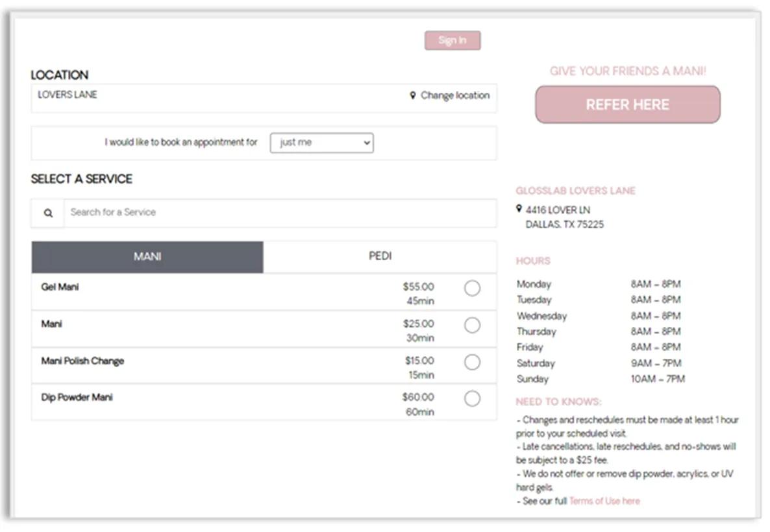Select the Dip Powder Mani radio button
This screenshot has width=770, height=532.
472,398
